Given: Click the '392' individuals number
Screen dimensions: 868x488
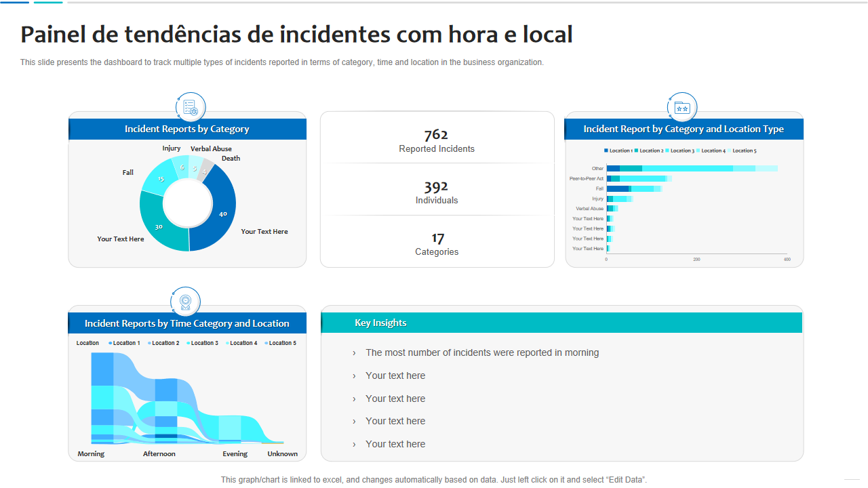Looking at the screenshot, I should (x=437, y=186).
